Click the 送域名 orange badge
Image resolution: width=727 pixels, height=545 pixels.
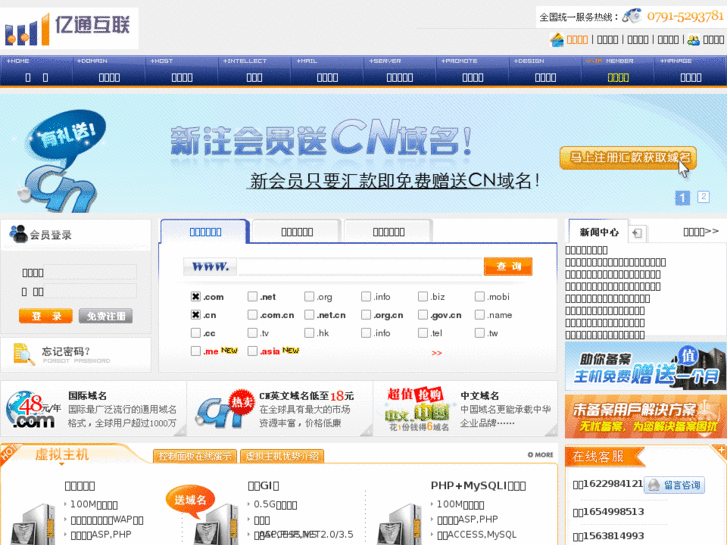coord(190,500)
